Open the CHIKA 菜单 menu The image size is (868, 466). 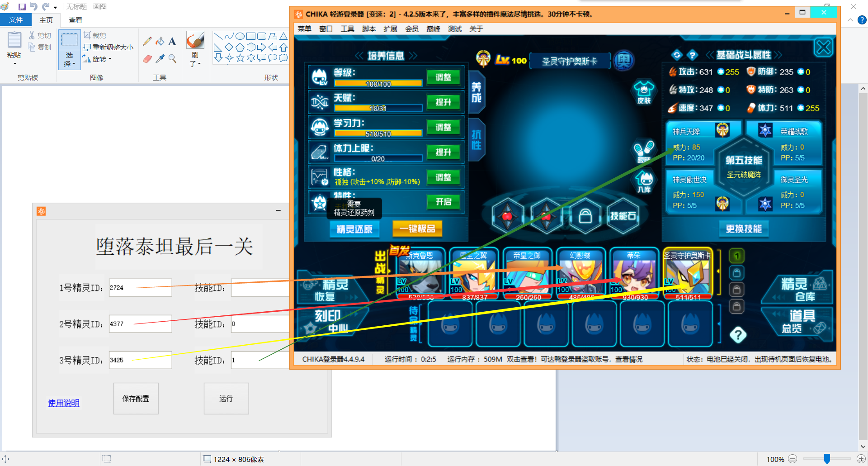[x=304, y=29]
